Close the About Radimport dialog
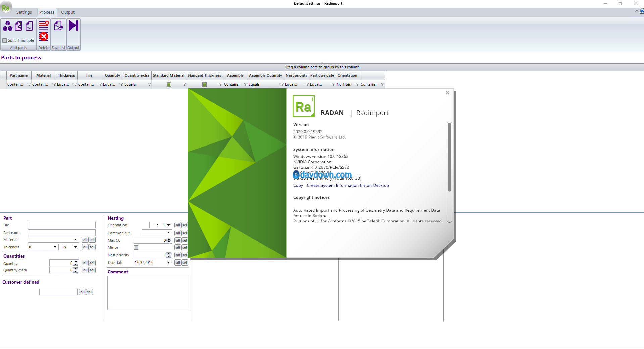This screenshot has height=349, width=644. [x=447, y=93]
